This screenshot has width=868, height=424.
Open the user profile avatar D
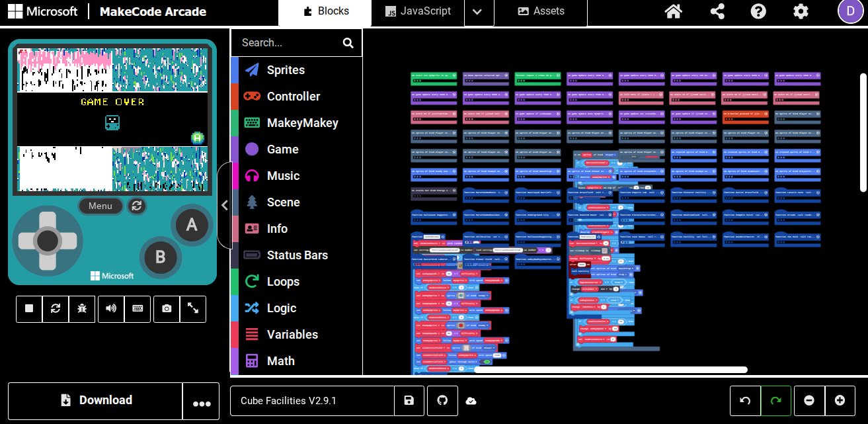point(850,11)
